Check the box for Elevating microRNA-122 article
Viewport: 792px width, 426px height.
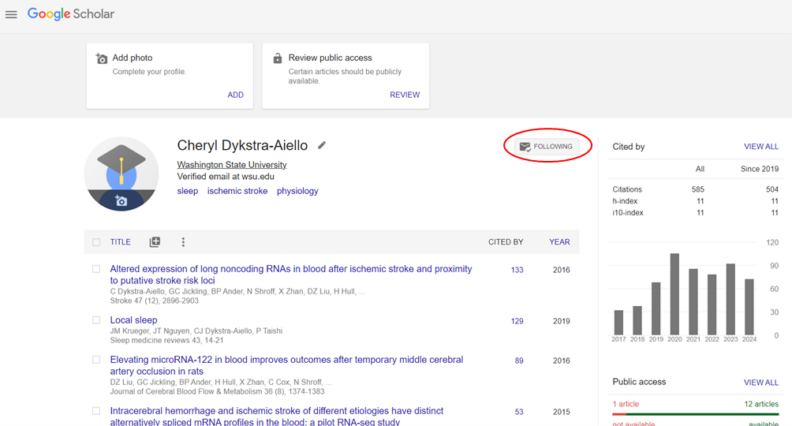tap(96, 360)
